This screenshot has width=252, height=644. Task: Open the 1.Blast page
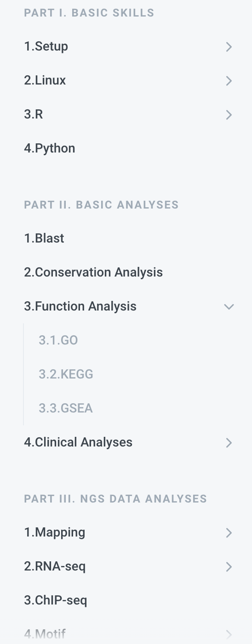tap(44, 238)
